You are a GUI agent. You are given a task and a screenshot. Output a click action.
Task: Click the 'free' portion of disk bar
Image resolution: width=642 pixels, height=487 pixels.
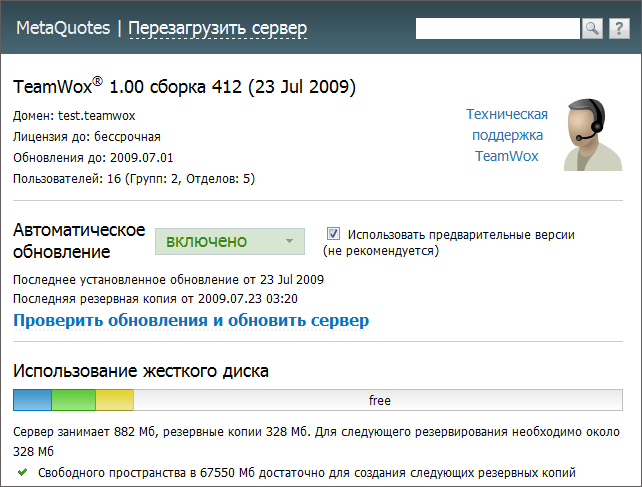[x=378, y=400]
